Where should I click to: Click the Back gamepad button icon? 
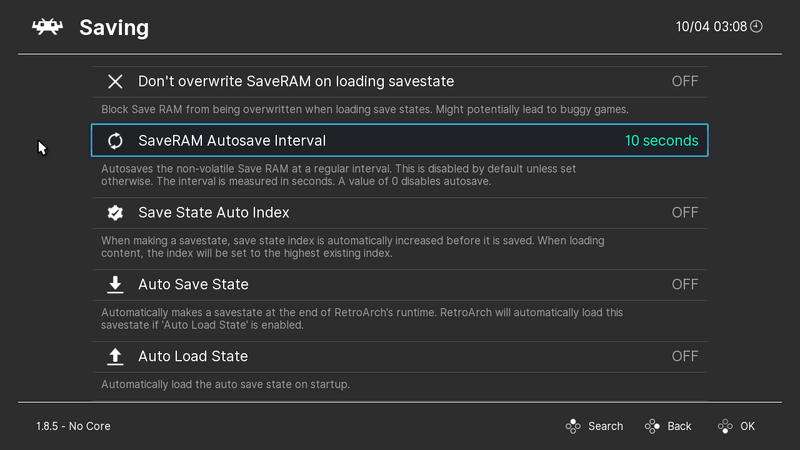click(x=652, y=426)
